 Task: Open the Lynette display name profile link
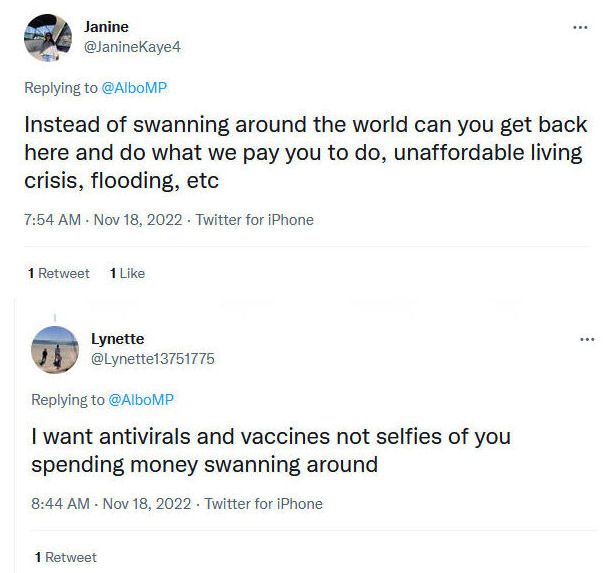pos(117,339)
